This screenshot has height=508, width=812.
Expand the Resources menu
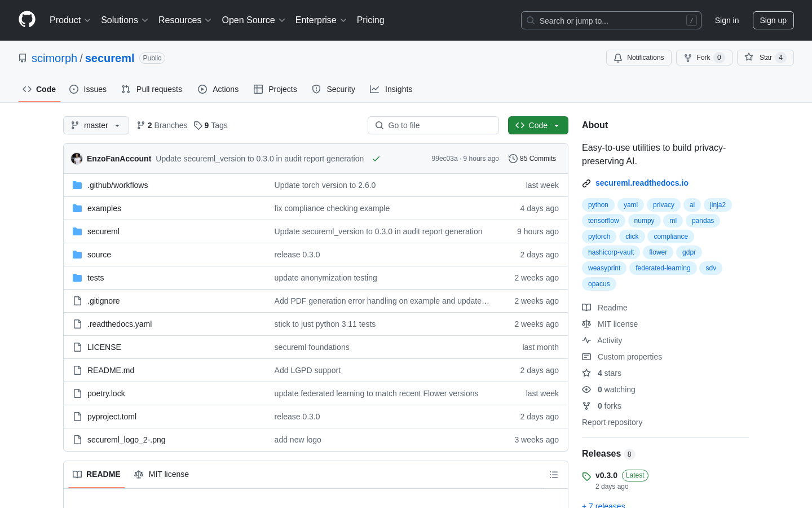click(x=185, y=20)
